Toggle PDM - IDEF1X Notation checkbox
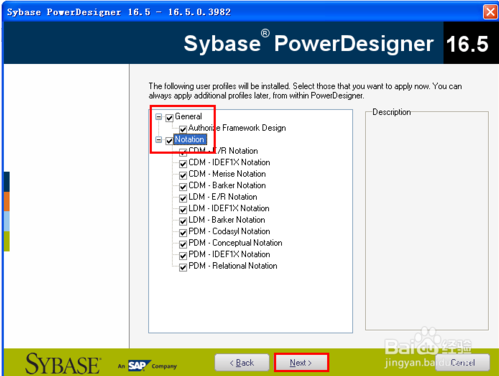 (x=183, y=256)
